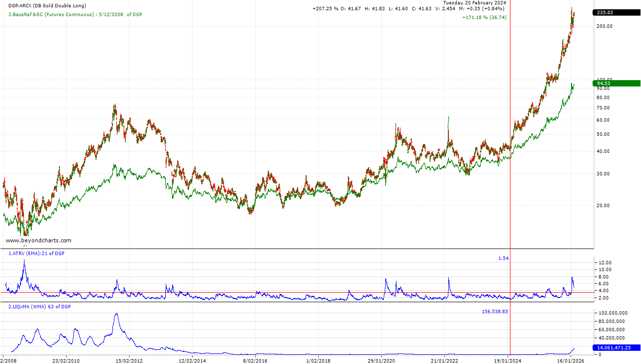The image size is (641, 364).
Task: Click the DGP:ARCX chart title label
Action: (47, 6)
